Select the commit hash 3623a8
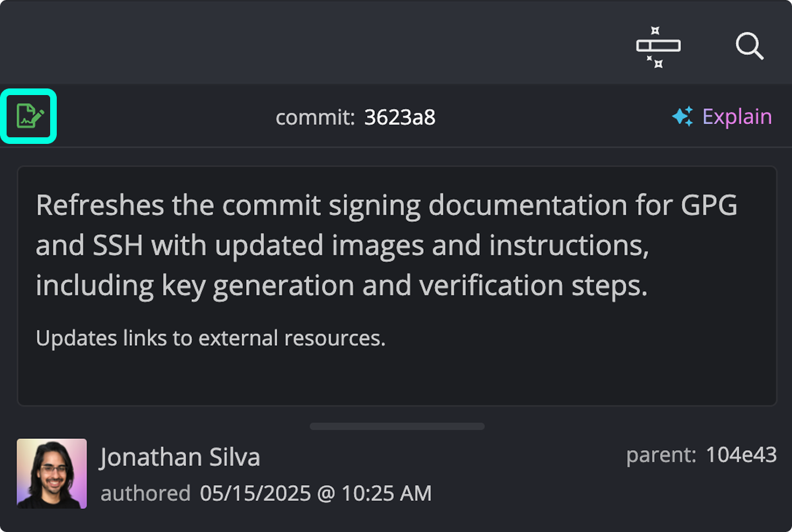This screenshot has height=532, width=792. pyautogui.click(x=399, y=117)
